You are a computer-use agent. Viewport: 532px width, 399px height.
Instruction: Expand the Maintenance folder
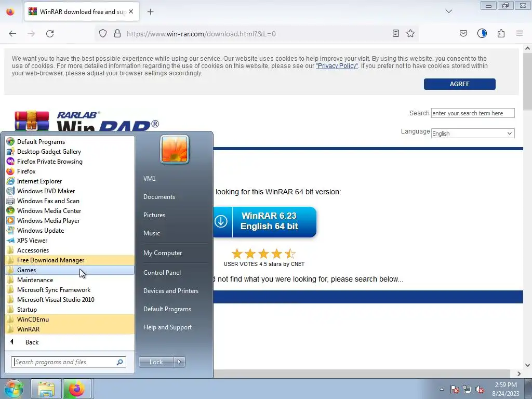70,280
